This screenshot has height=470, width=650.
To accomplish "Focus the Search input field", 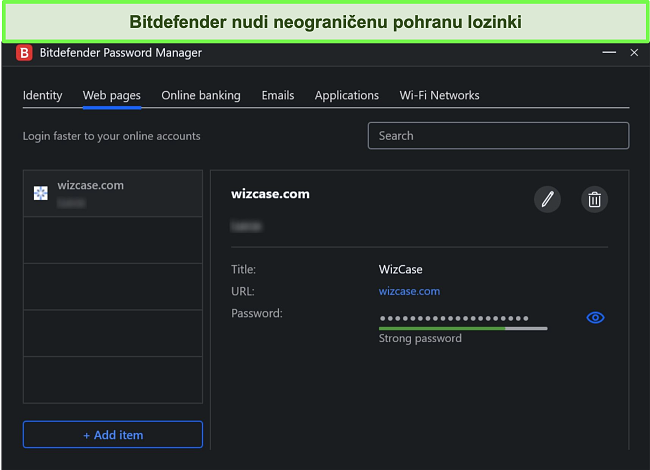I will (x=498, y=136).
